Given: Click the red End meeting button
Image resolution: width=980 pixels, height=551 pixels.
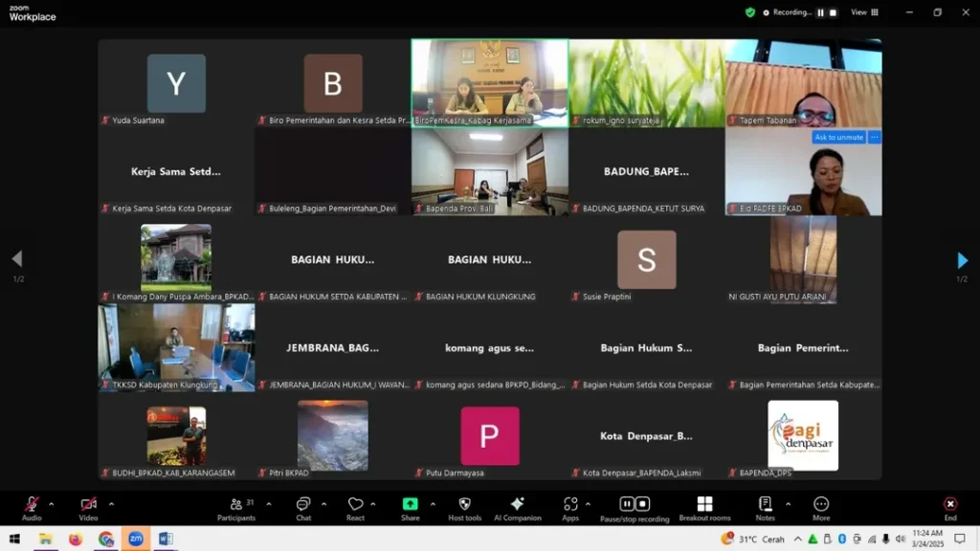Looking at the screenshot, I should pos(949,508).
